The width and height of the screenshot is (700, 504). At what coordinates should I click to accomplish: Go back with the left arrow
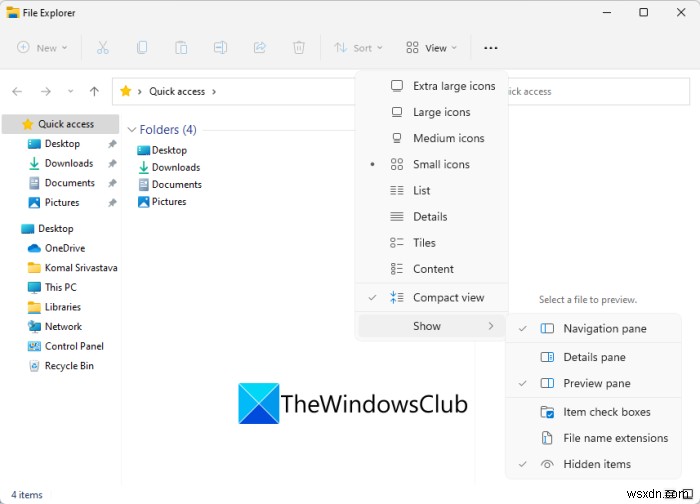pos(17,92)
